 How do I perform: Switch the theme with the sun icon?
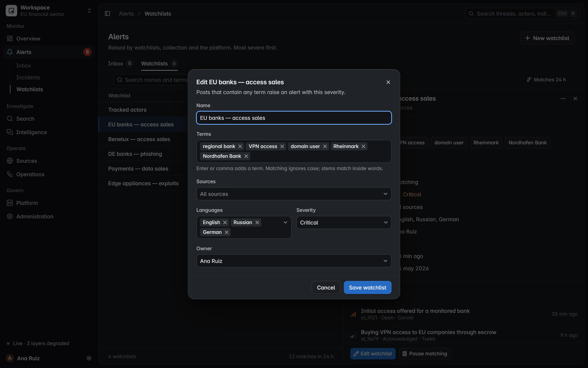[x=89, y=358]
